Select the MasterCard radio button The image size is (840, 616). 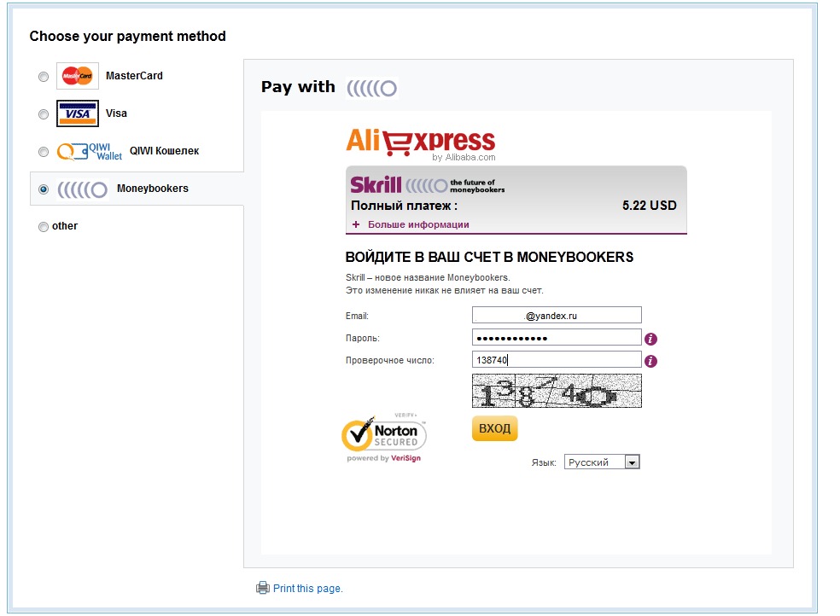coord(44,77)
